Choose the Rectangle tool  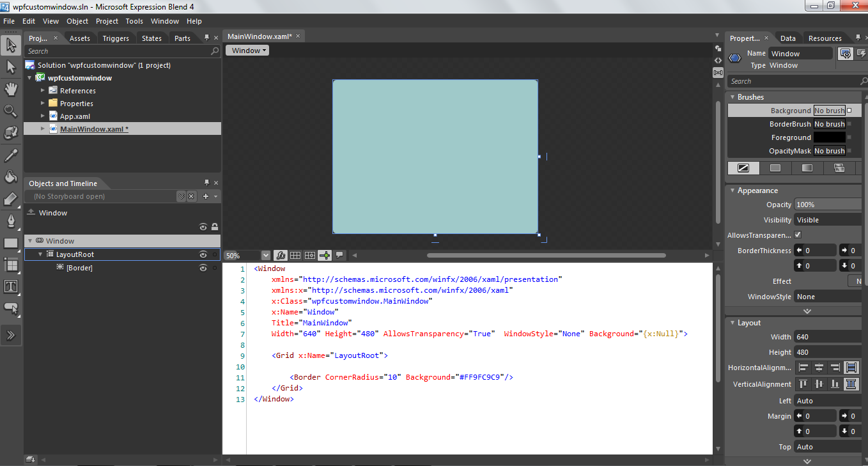[x=10, y=243]
